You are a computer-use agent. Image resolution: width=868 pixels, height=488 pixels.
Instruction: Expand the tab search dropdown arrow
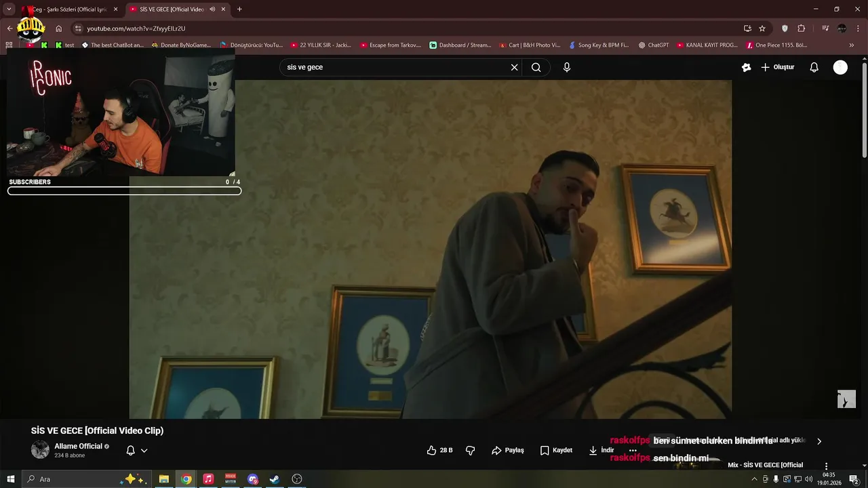9,9
